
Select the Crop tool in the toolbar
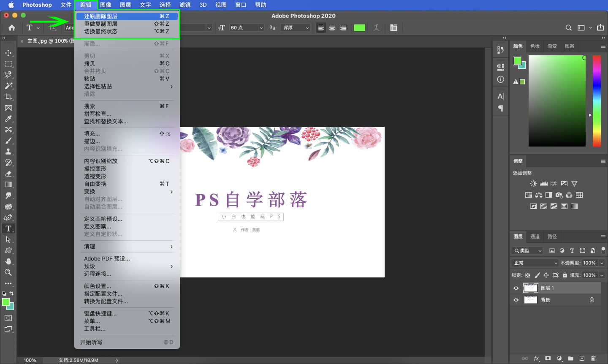tap(8, 97)
